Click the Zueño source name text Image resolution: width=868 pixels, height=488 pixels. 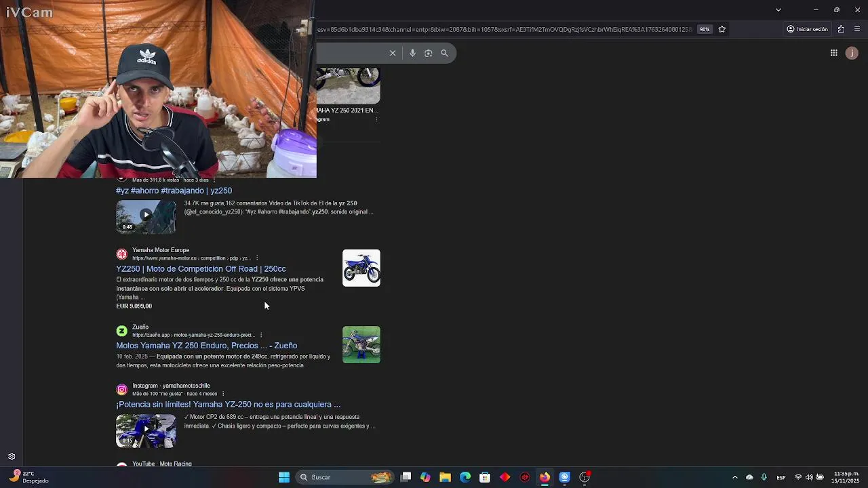click(140, 327)
